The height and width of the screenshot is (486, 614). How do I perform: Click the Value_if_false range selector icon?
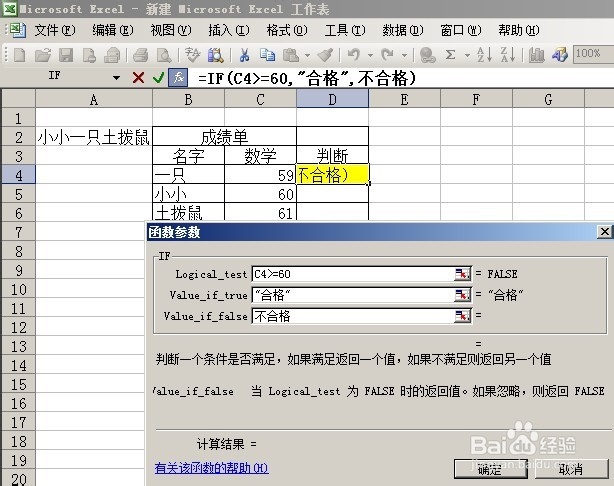(x=462, y=316)
